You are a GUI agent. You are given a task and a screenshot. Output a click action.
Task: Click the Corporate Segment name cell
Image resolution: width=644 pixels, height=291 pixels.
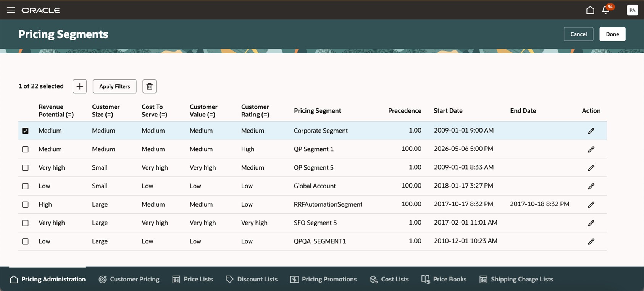321,131
